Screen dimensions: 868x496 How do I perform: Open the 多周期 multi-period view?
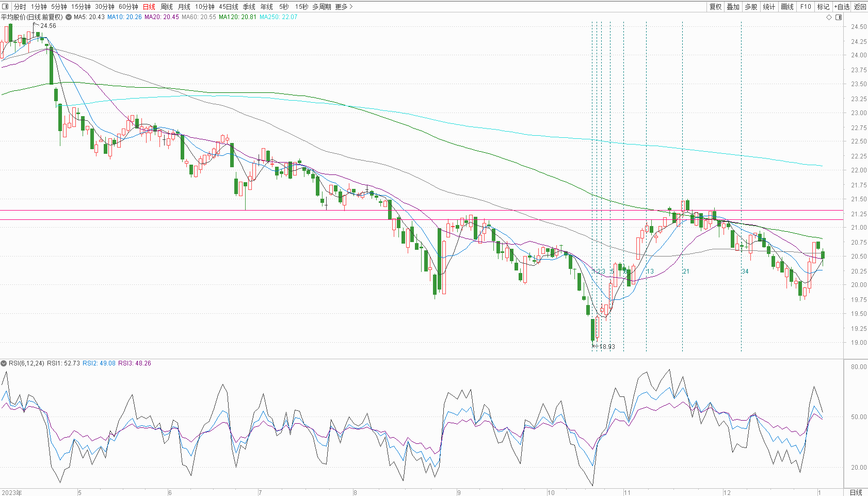click(x=322, y=7)
